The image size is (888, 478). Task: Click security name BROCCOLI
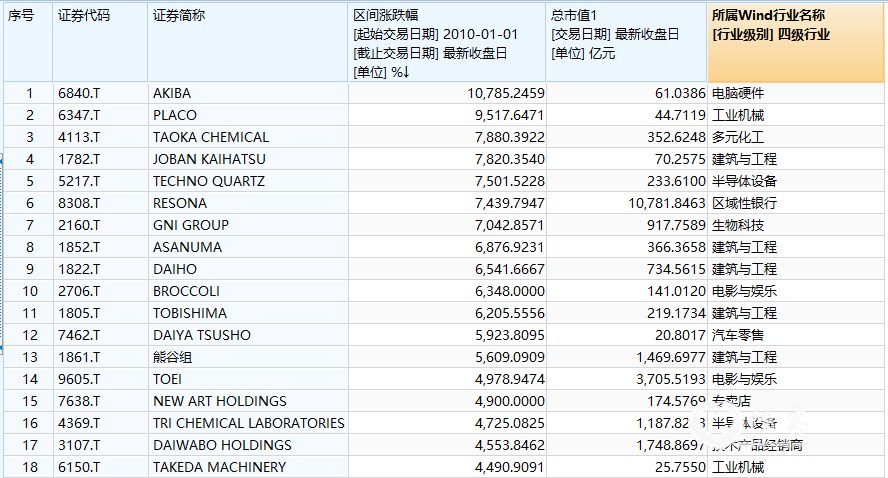click(186, 292)
